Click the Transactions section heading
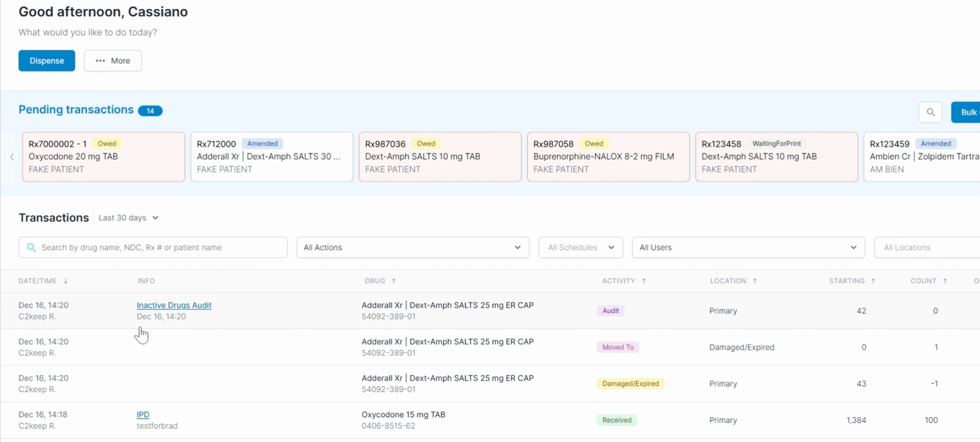 tap(54, 218)
